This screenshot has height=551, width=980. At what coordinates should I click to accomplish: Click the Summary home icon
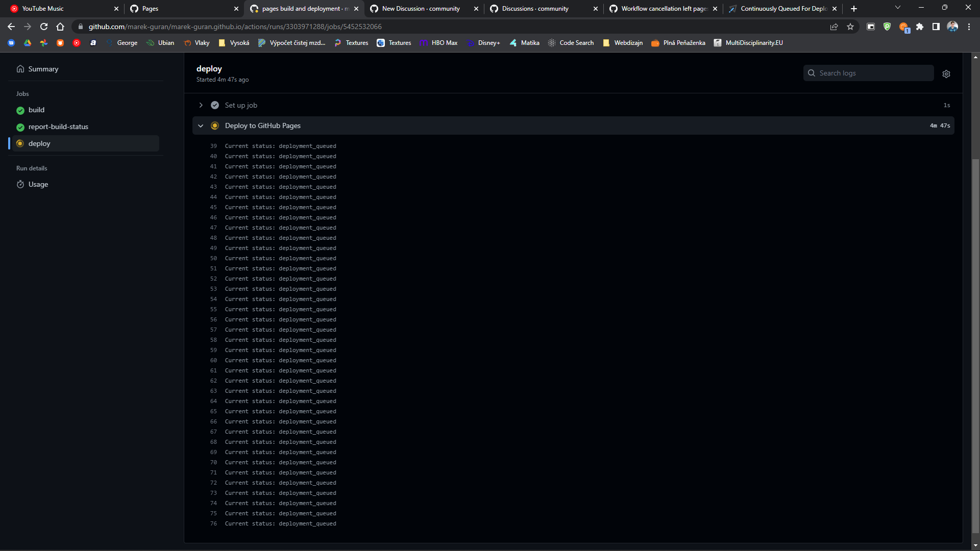(x=20, y=69)
